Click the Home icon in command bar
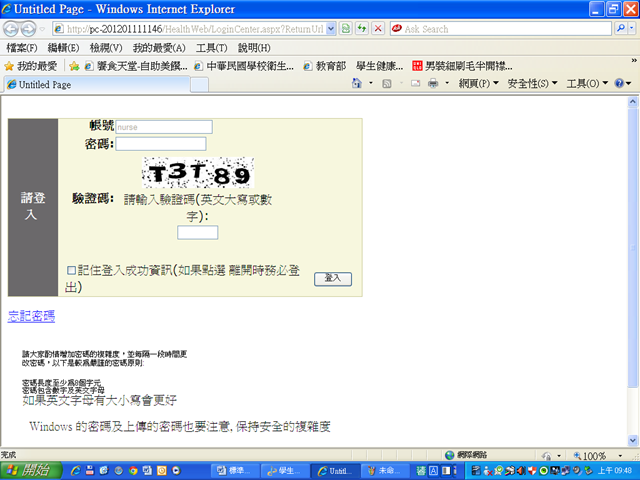This screenshot has height=480, width=640. (x=358, y=85)
